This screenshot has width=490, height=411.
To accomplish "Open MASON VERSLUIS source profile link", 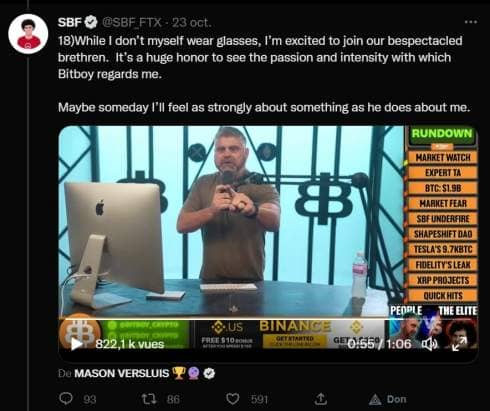I will coord(122,373).
